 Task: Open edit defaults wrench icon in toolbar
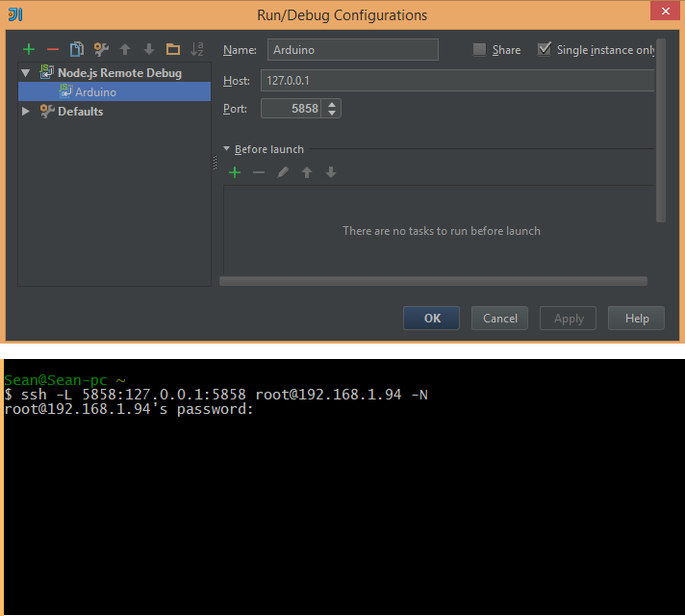pos(101,49)
